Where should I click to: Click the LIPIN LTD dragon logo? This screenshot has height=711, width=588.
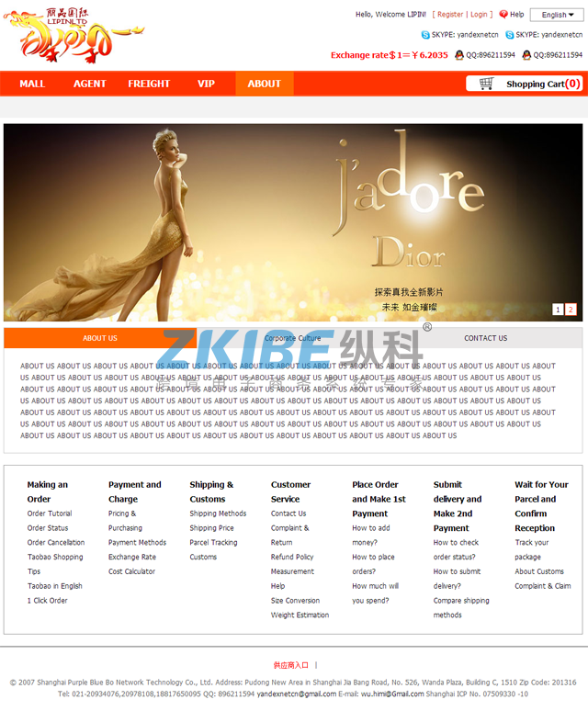73,35
